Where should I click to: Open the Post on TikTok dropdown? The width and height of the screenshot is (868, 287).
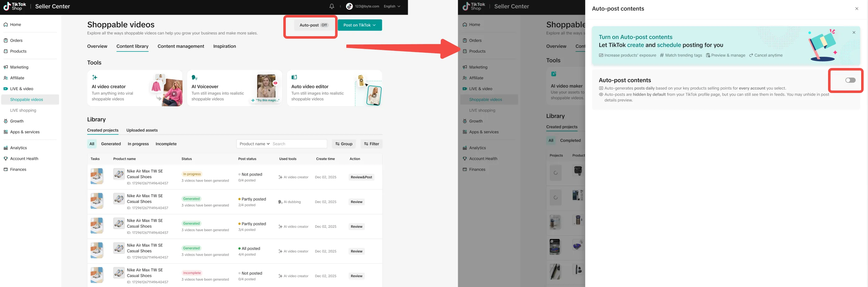[359, 25]
